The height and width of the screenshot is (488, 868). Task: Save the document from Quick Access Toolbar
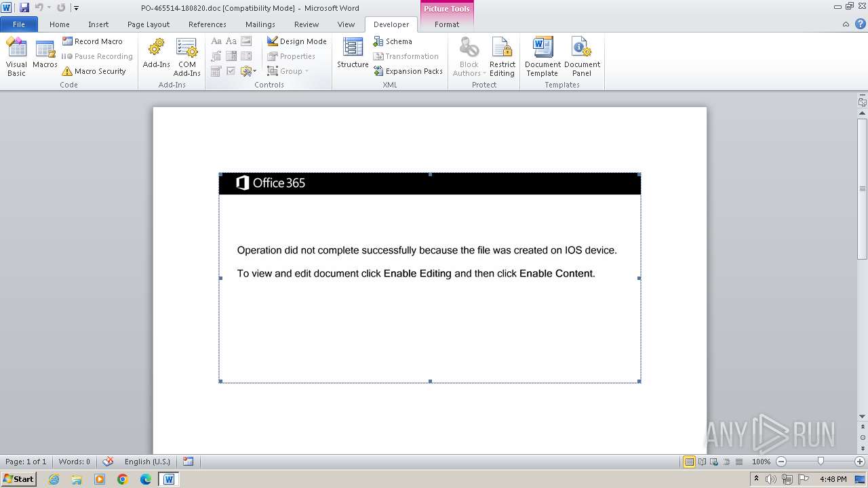(24, 7)
